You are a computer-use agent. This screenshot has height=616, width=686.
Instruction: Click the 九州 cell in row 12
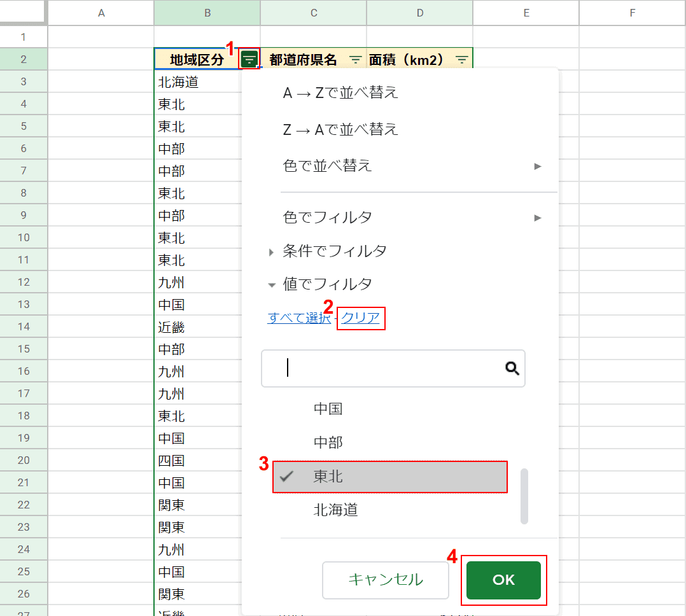pos(198,282)
